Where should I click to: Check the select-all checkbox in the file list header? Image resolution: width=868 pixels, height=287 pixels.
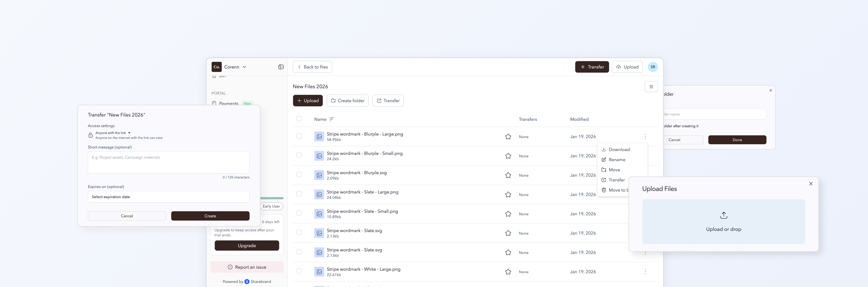point(299,119)
